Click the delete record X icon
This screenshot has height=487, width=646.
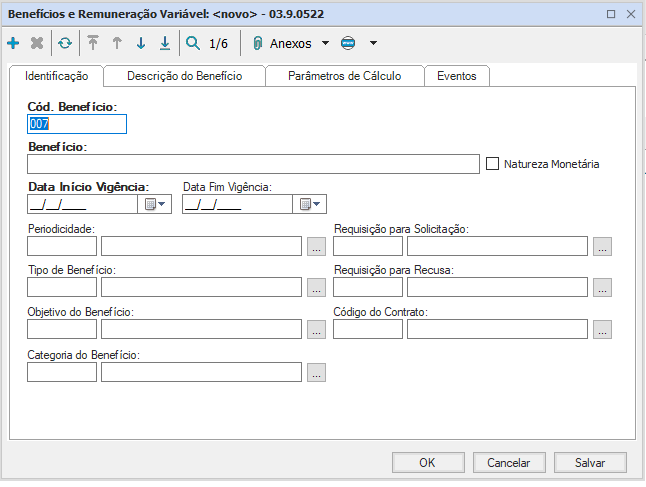coord(37,44)
